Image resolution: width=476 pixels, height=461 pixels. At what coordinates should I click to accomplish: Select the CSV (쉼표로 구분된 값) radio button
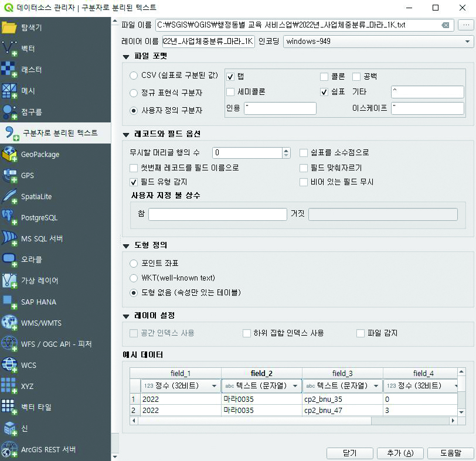pos(134,76)
